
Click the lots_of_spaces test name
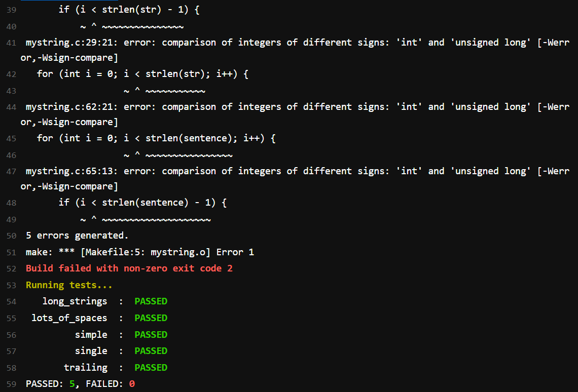[x=69, y=318]
